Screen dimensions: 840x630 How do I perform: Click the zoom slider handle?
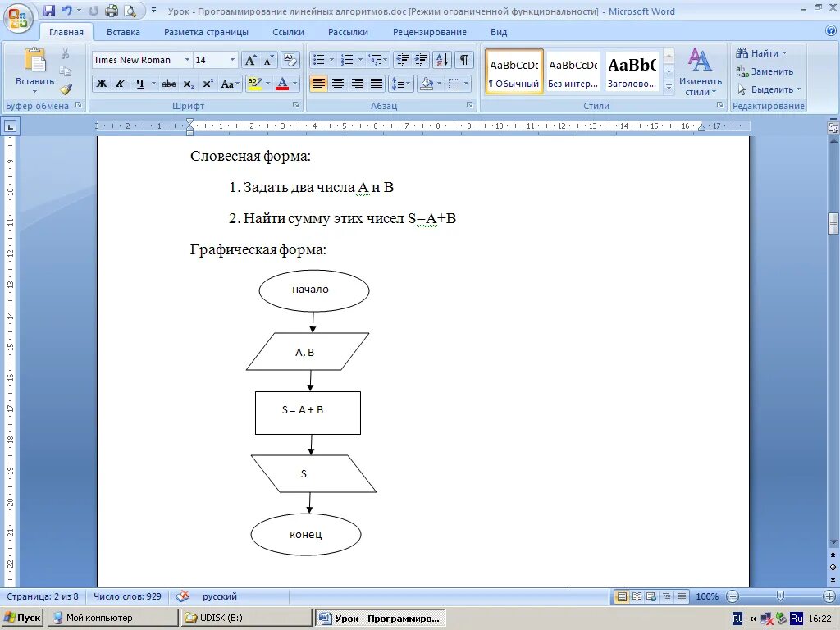[781, 596]
